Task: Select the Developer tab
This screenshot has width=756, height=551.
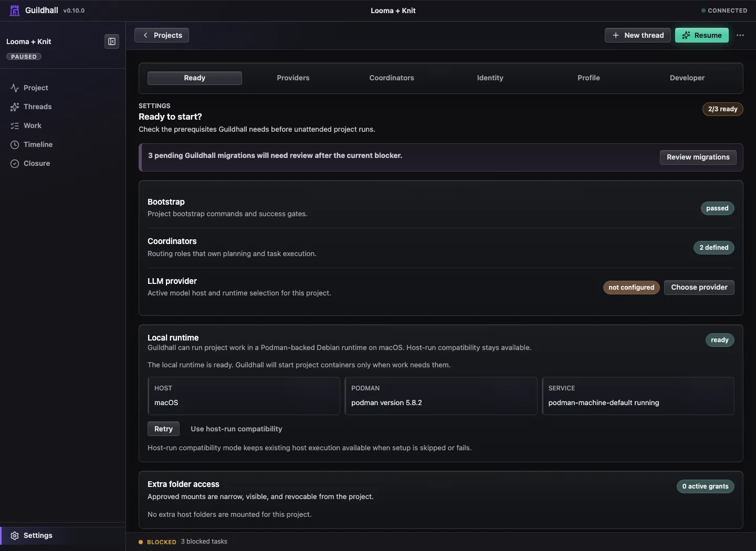Action: 687,78
